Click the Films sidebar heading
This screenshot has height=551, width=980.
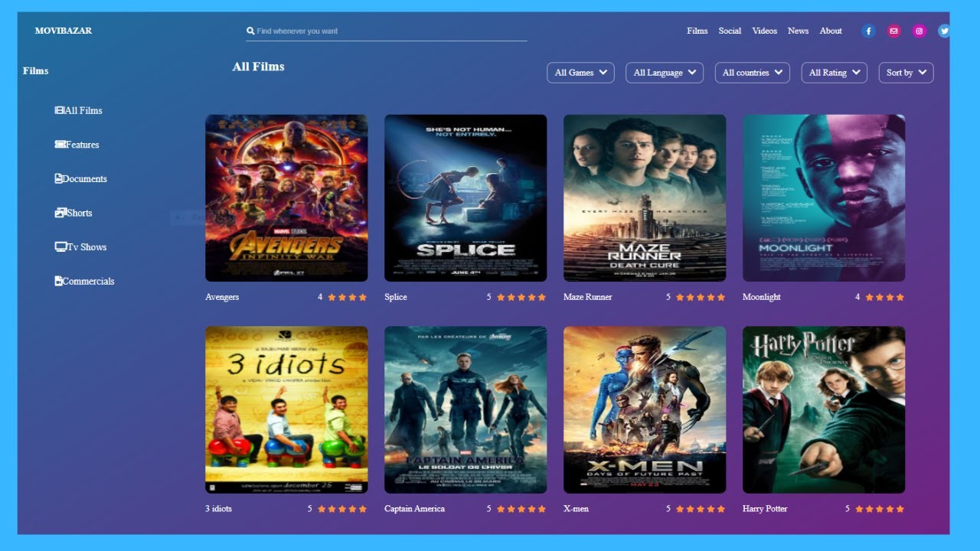click(x=35, y=70)
